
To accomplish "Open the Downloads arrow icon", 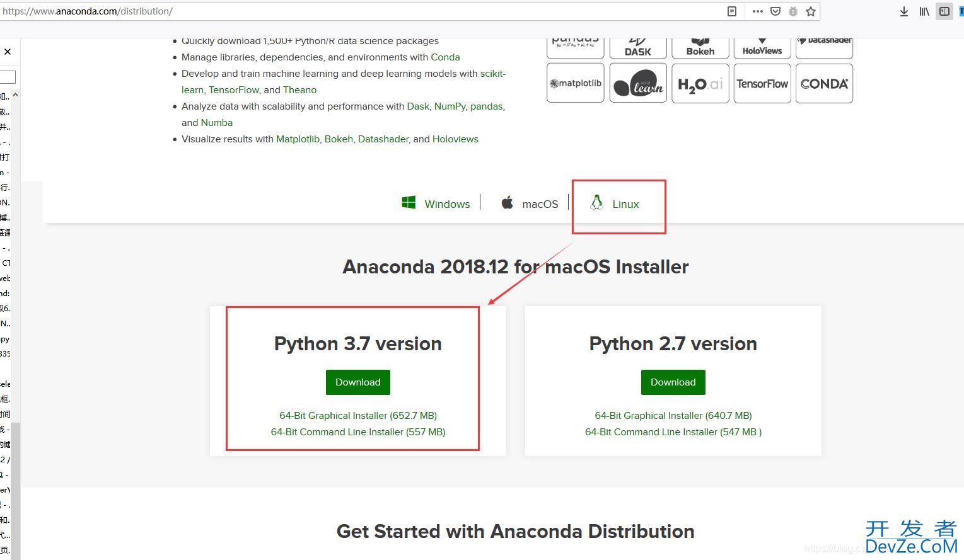I will (903, 11).
